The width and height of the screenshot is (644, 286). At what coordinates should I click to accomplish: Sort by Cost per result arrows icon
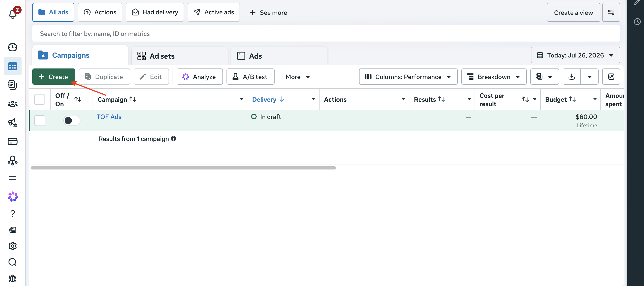[x=525, y=99]
